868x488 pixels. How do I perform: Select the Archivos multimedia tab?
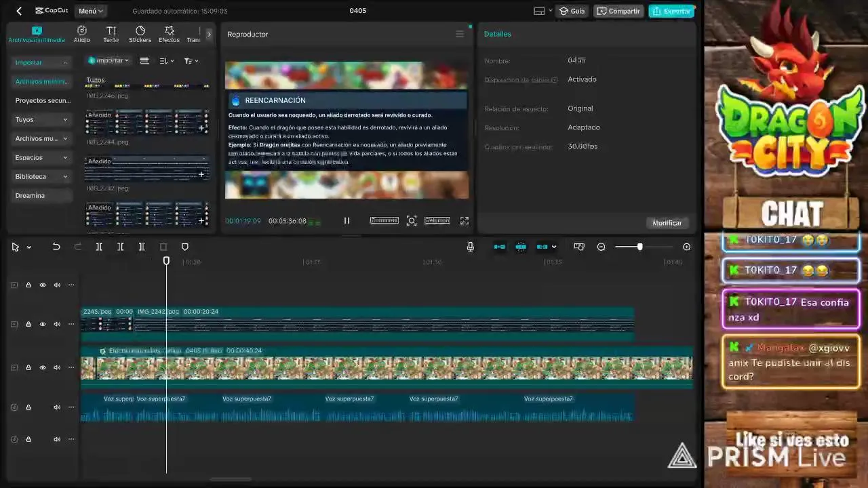point(37,34)
